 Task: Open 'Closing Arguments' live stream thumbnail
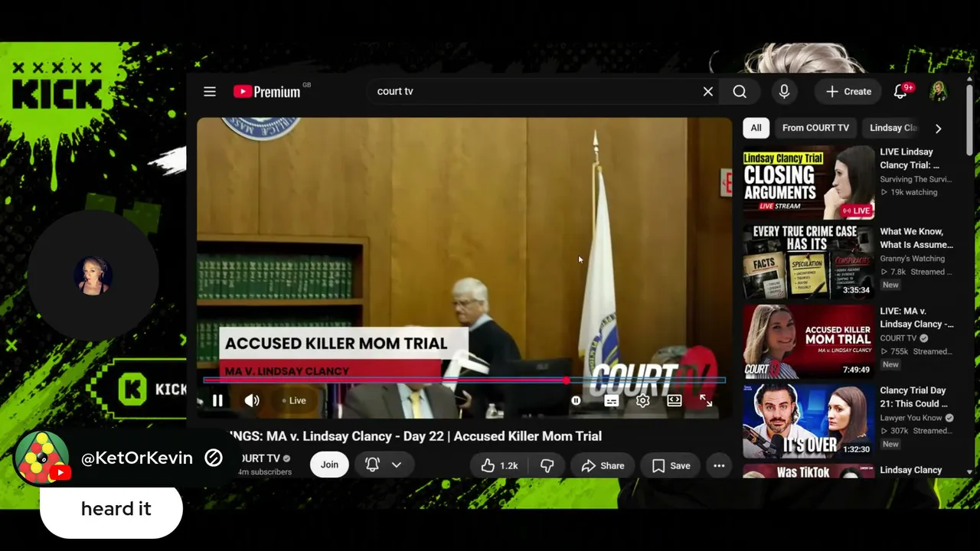[808, 182]
